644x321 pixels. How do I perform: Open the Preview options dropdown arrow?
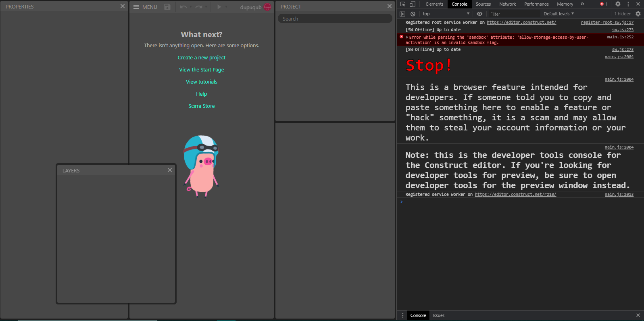226,7
